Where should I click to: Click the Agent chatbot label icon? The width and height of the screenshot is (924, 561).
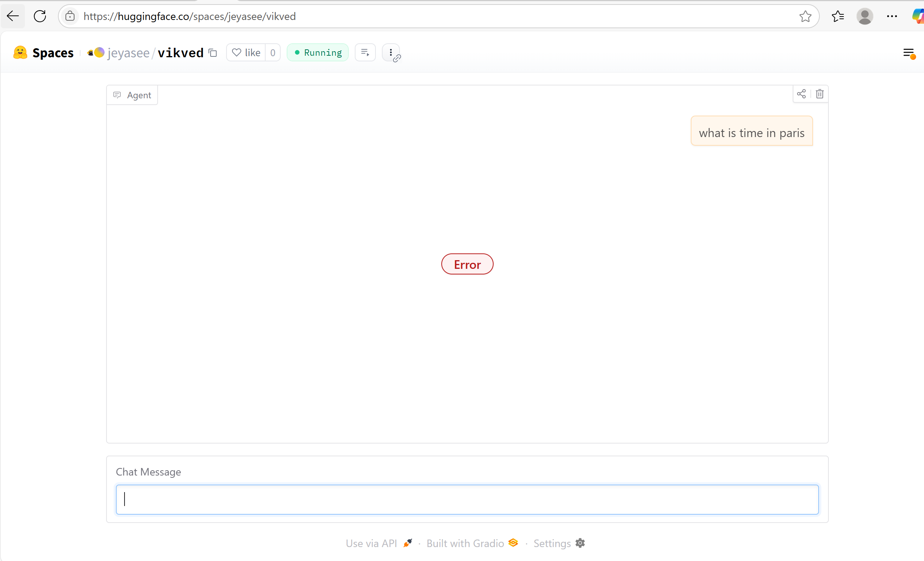click(x=117, y=95)
